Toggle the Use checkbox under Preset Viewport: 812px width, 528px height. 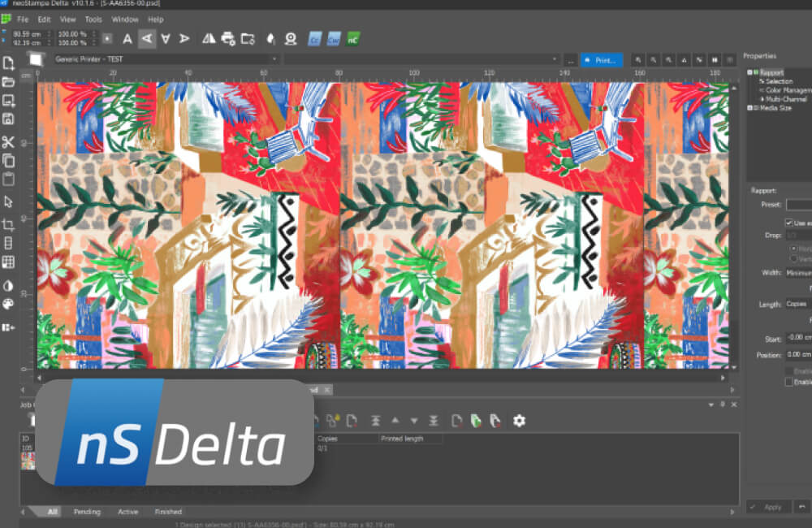pyautogui.click(x=788, y=223)
